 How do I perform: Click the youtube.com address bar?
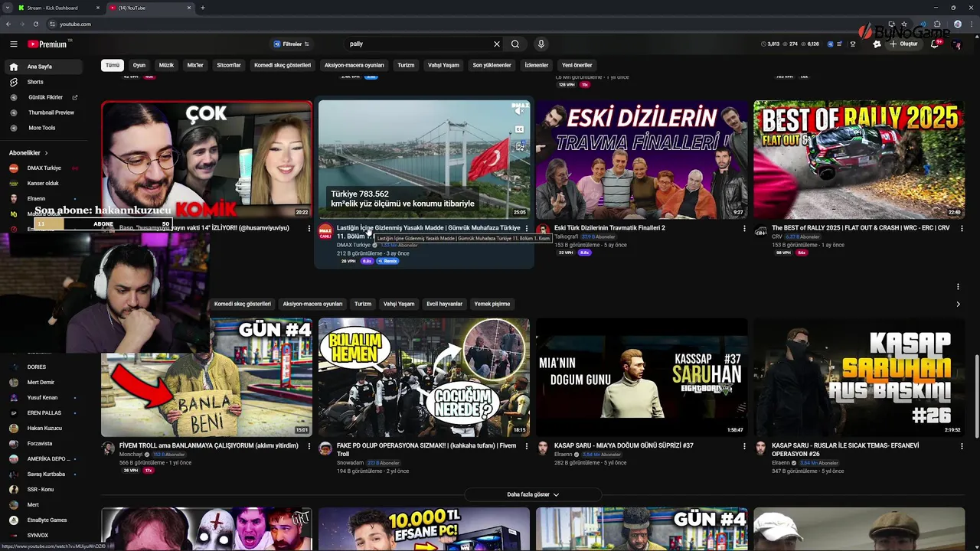(459, 24)
